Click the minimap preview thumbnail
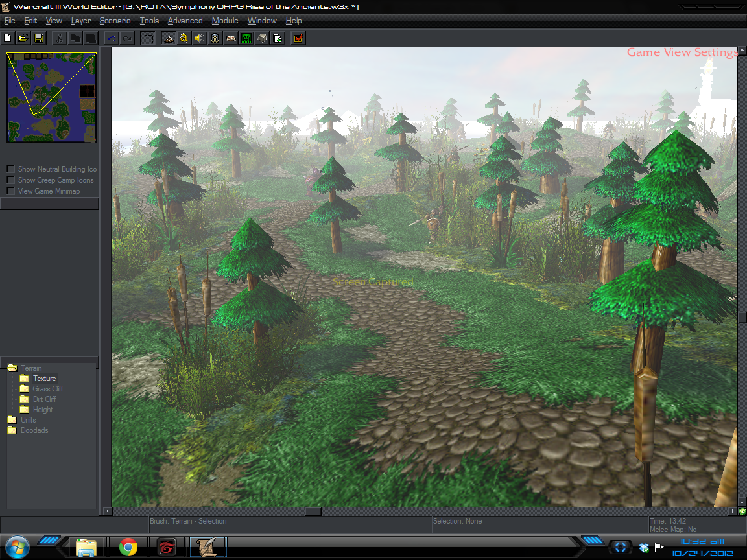Screen dimensions: 747x560 51,97
